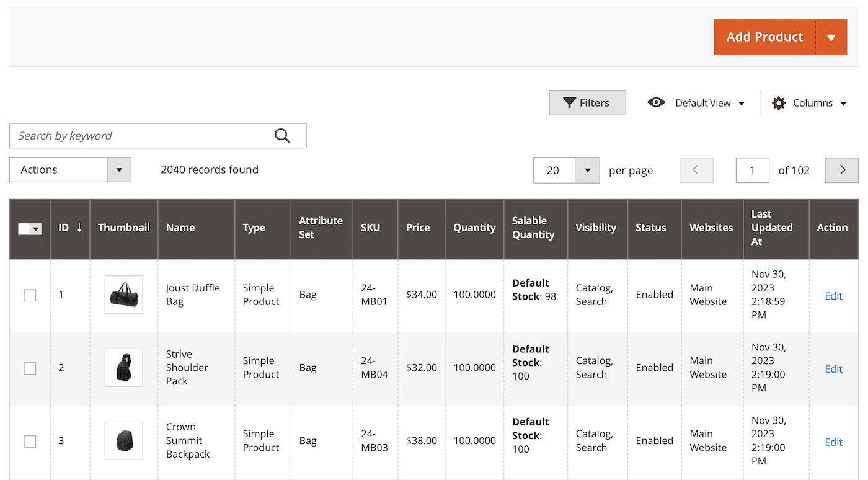868x480 pixels.
Task: Click the Add Product button
Action: pos(764,37)
